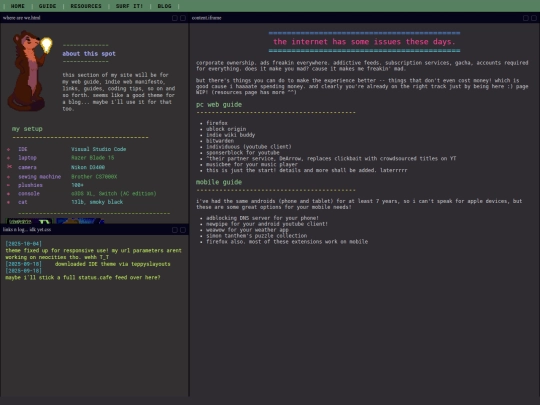Click the newpipe android youtube client entry

click(x=267, y=224)
